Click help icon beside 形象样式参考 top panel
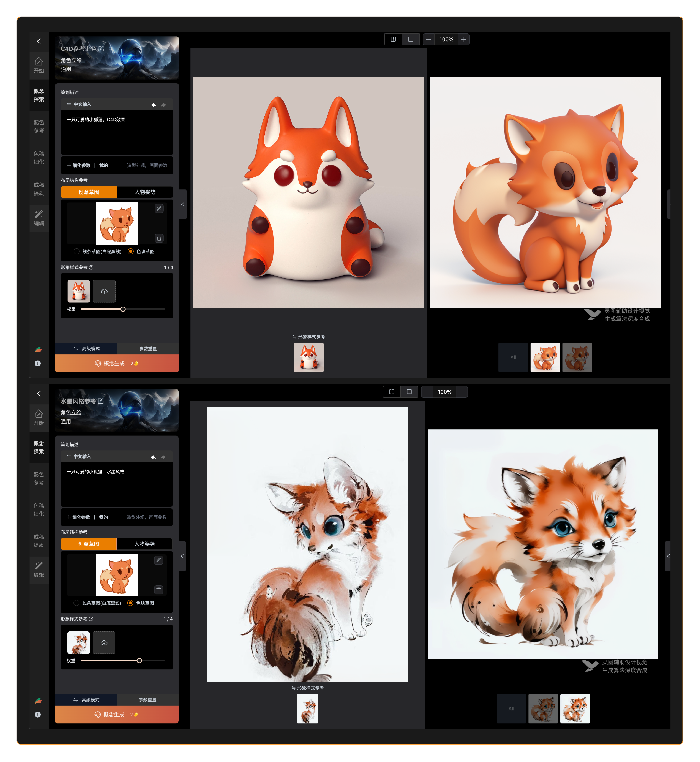Viewport: 700px width, 762px height. point(91,267)
